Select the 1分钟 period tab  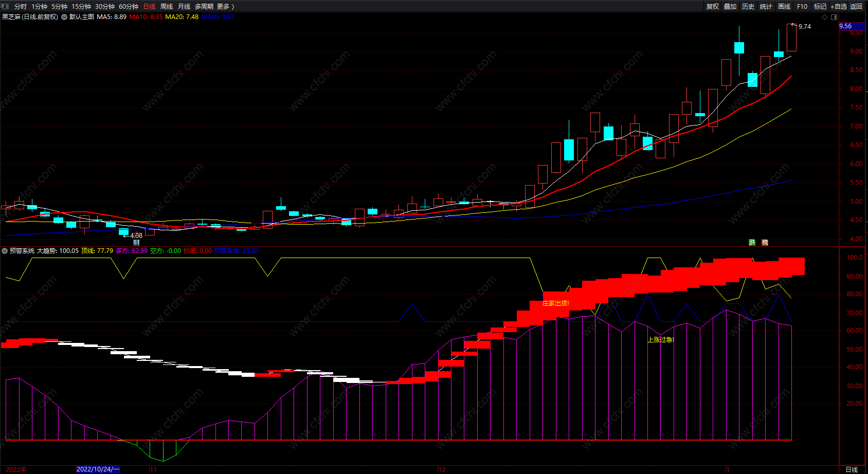[39, 7]
